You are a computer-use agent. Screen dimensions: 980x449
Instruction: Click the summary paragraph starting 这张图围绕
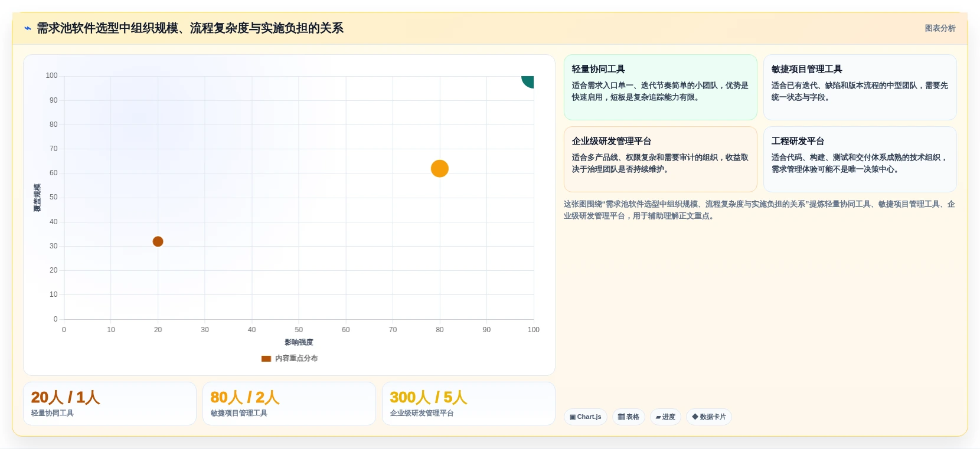tap(759, 210)
